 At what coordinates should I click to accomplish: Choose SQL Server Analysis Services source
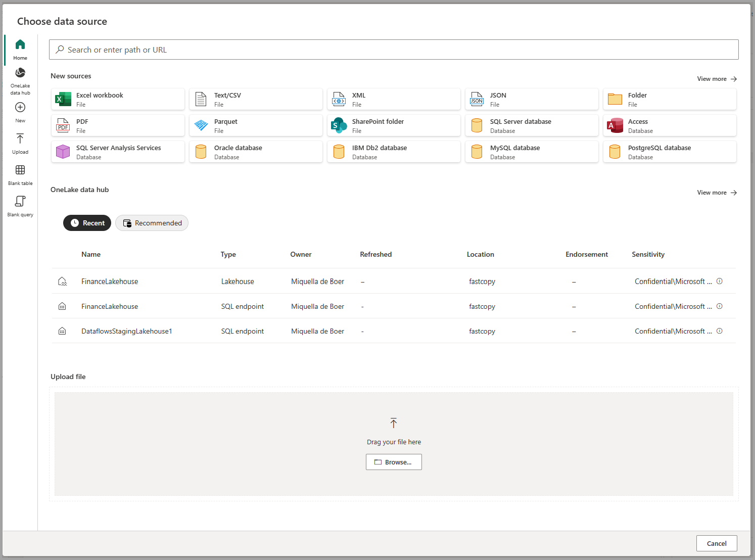[x=118, y=152]
